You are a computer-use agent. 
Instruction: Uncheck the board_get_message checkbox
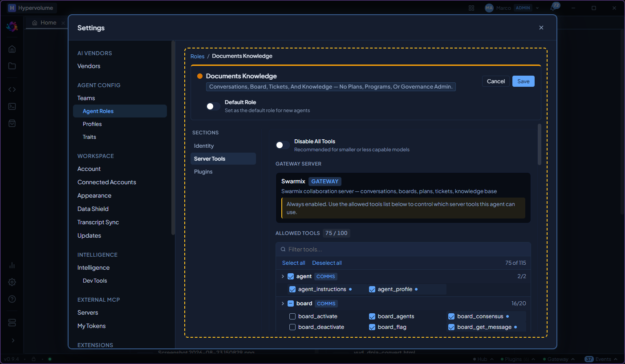(451, 327)
